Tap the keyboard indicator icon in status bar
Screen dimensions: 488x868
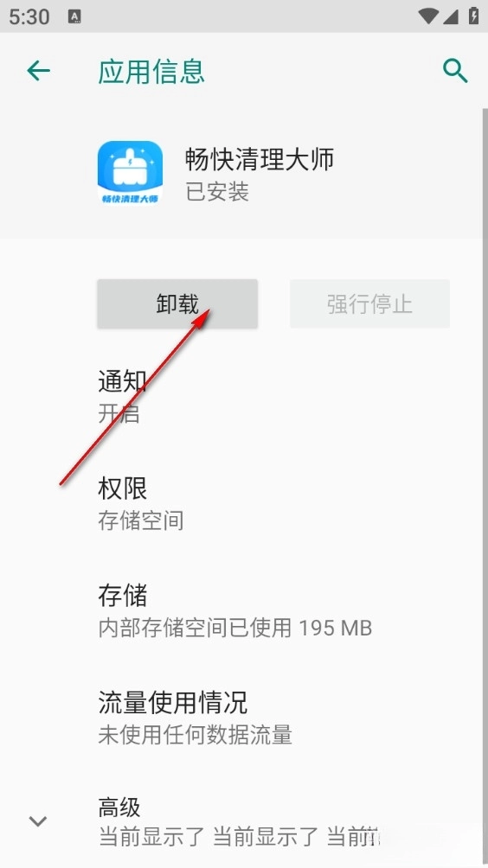click(74, 16)
